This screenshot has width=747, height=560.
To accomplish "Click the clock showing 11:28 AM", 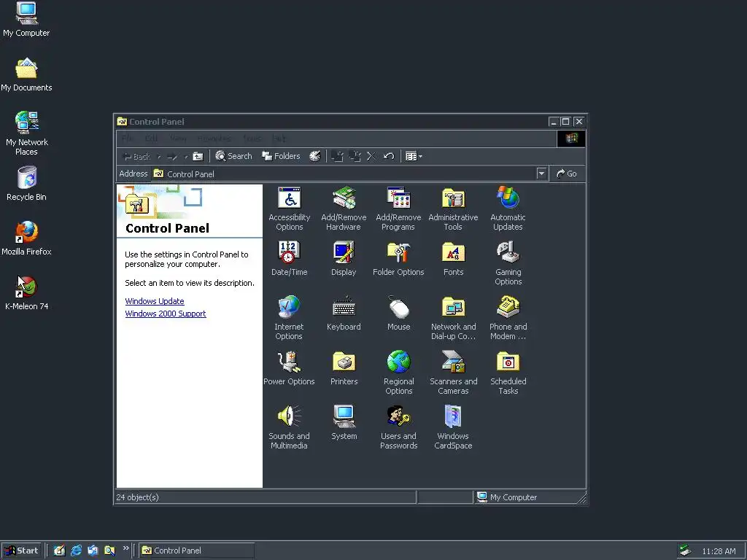I will pyautogui.click(x=719, y=551).
